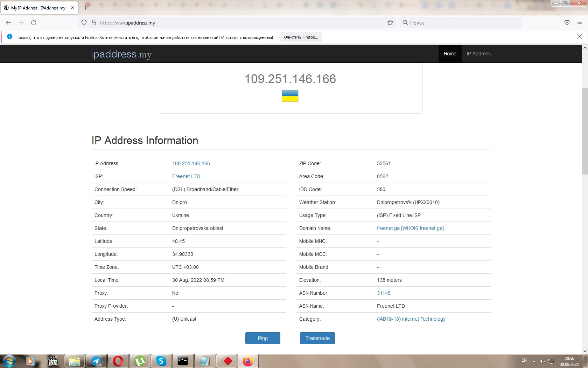Click the 138 meters elevation value
The width and height of the screenshot is (588, 368).
point(389,280)
